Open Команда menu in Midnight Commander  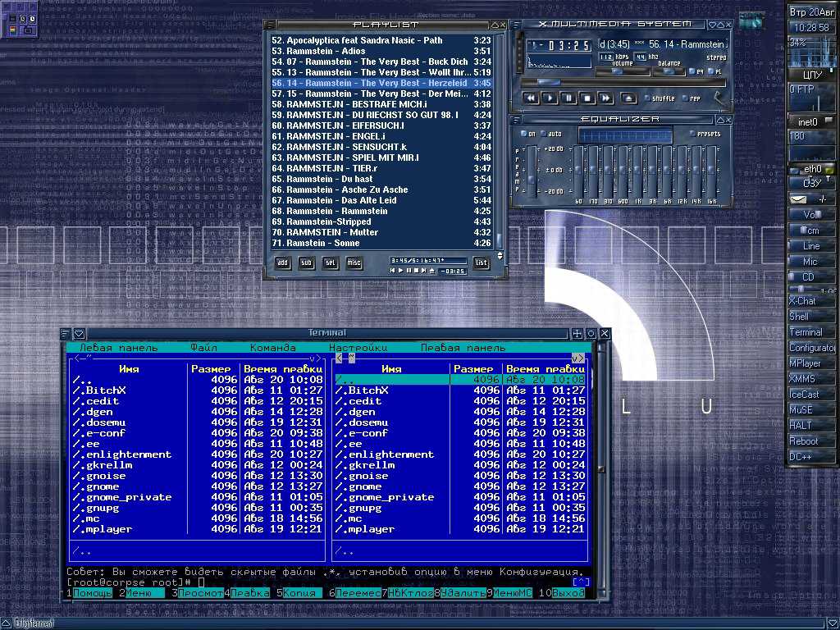[x=273, y=348]
